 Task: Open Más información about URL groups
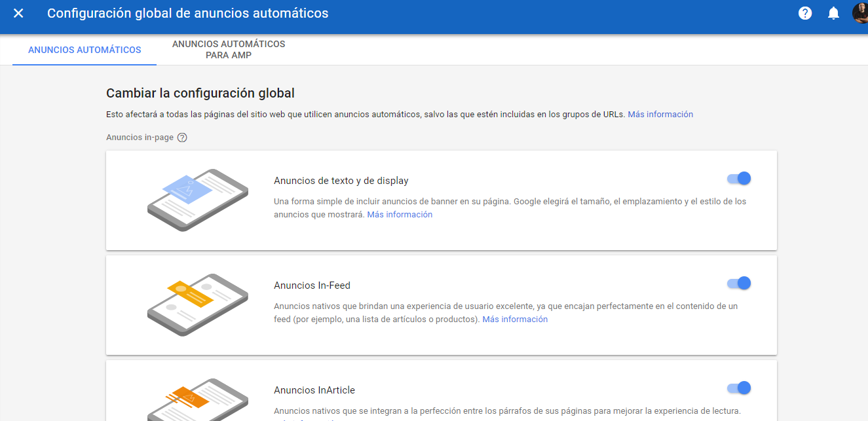(660, 114)
